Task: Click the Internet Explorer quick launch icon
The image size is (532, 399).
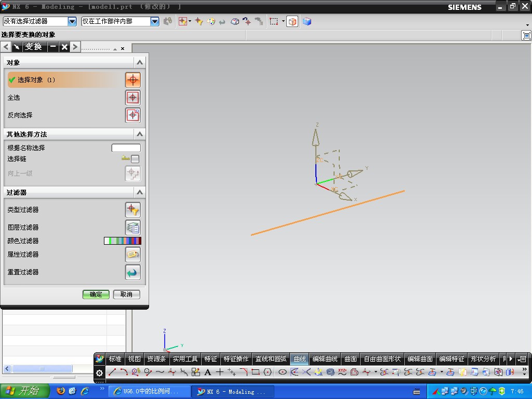Action: pos(85,391)
